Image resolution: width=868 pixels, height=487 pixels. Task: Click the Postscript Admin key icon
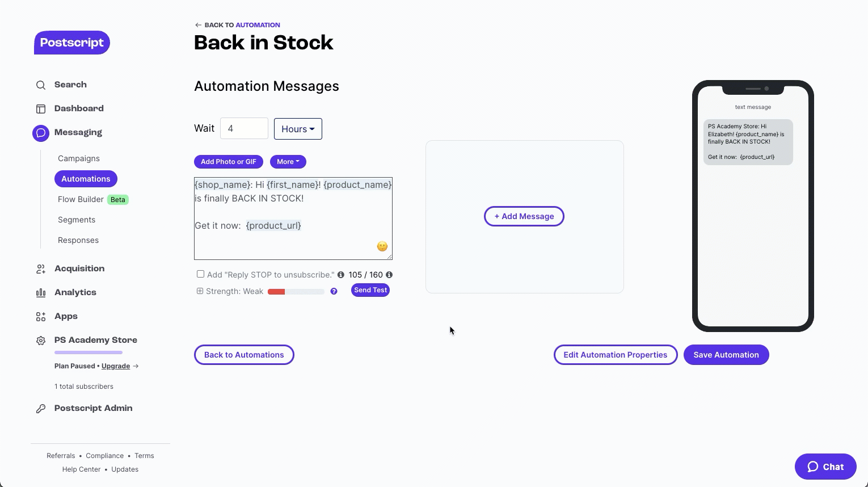pos(41,409)
